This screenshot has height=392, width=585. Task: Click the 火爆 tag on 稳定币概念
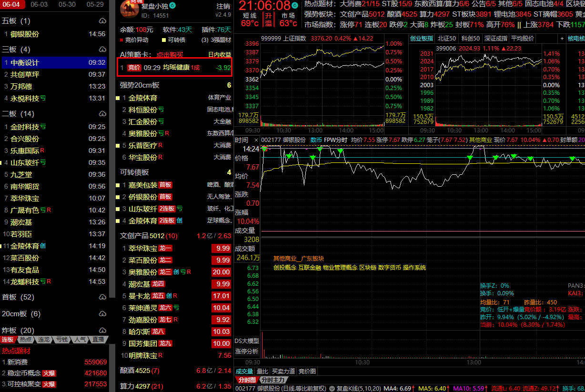pyautogui.click(x=49, y=373)
